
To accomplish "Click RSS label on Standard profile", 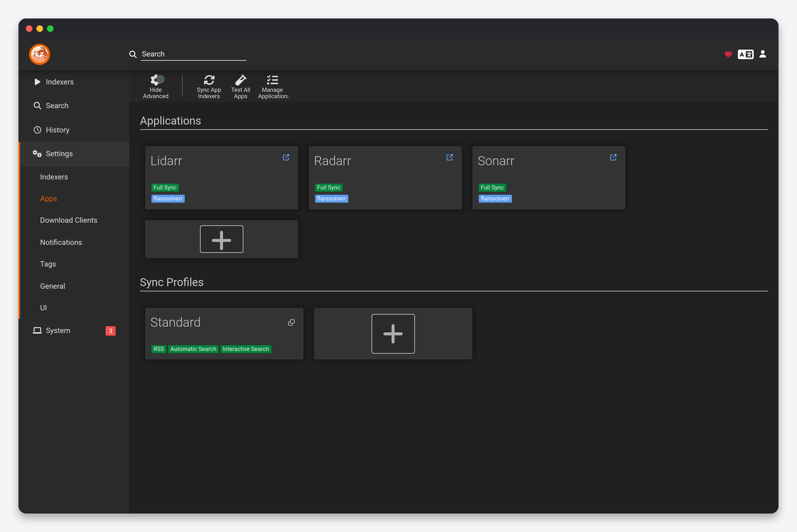I will coord(159,349).
